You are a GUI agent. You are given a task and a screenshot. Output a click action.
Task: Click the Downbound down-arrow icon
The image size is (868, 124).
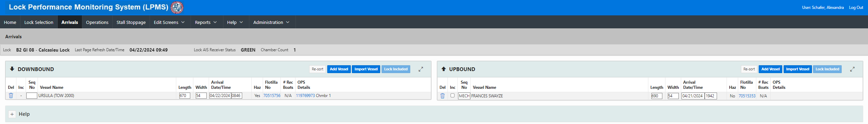pos(12,69)
